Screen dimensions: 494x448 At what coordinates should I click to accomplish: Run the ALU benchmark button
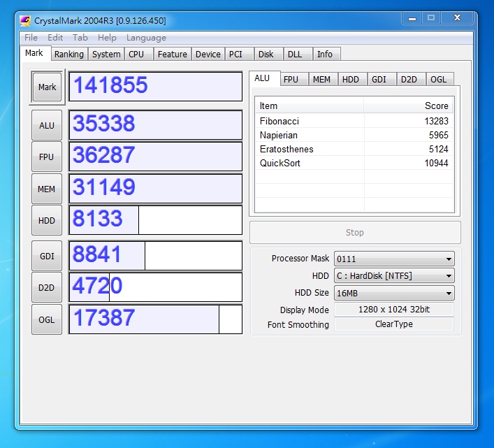coord(47,125)
